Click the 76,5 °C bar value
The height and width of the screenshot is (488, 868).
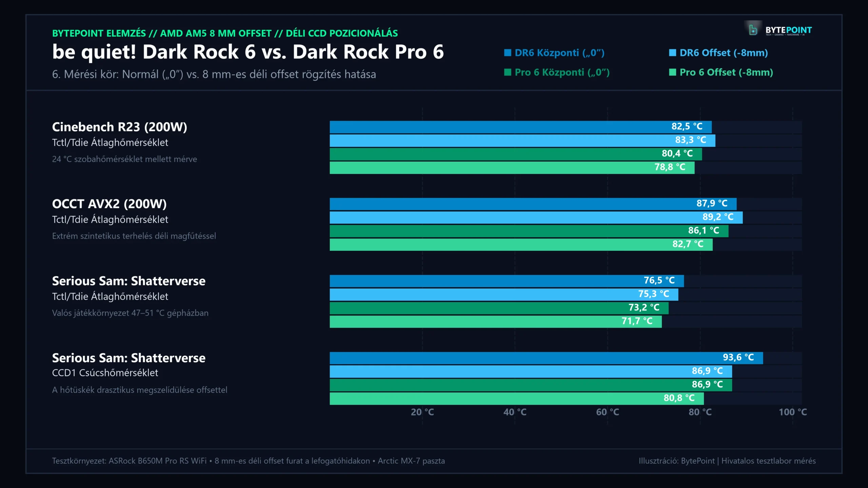659,280
